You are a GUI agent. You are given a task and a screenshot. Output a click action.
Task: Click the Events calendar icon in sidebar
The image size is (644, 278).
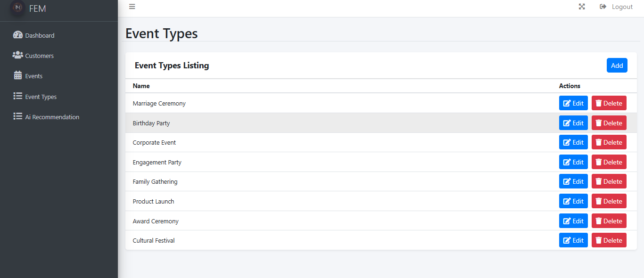click(18, 75)
